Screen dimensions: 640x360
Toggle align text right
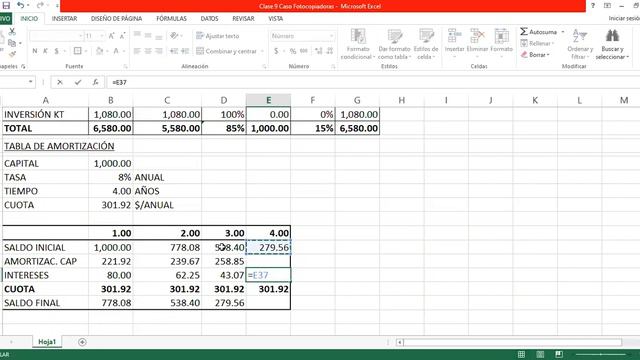tap(159, 51)
